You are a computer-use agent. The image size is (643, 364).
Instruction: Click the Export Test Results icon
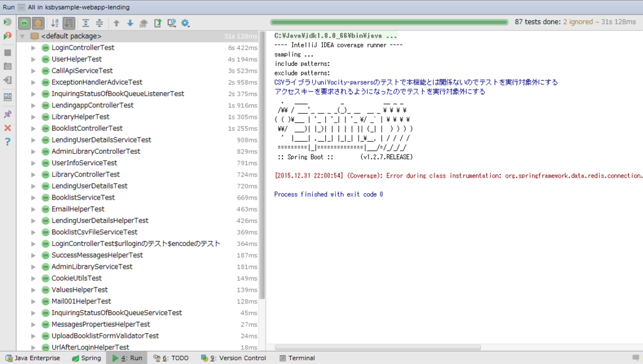click(158, 23)
